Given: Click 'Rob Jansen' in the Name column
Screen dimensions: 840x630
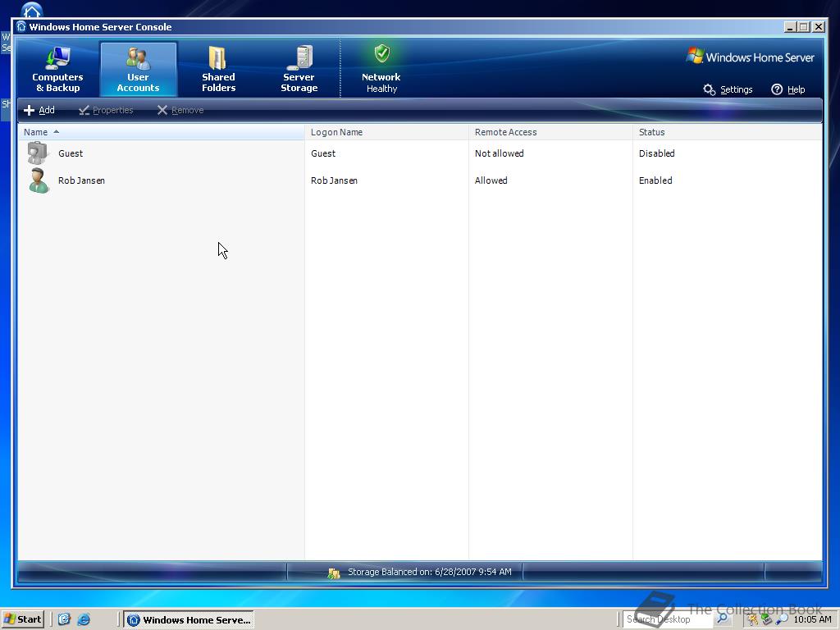Looking at the screenshot, I should pyautogui.click(x=81, y=180).
